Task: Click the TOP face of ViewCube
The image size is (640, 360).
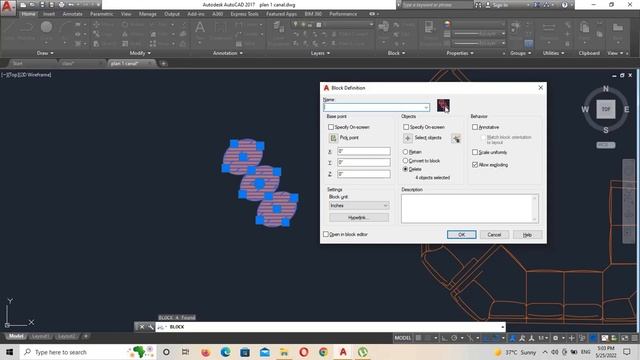Action: (606, 109)
